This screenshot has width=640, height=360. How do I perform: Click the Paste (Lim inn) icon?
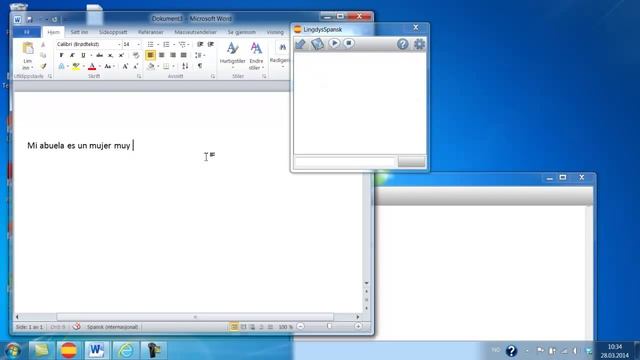27,49
